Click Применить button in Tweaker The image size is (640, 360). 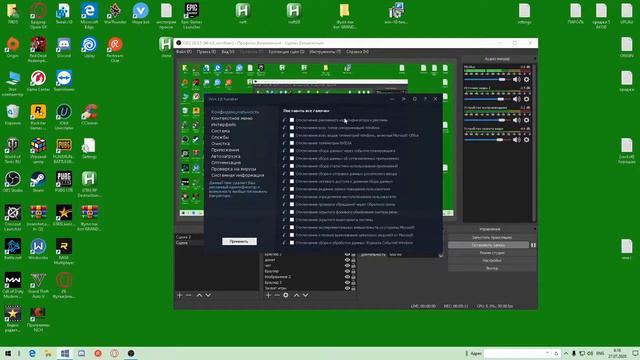239,241
